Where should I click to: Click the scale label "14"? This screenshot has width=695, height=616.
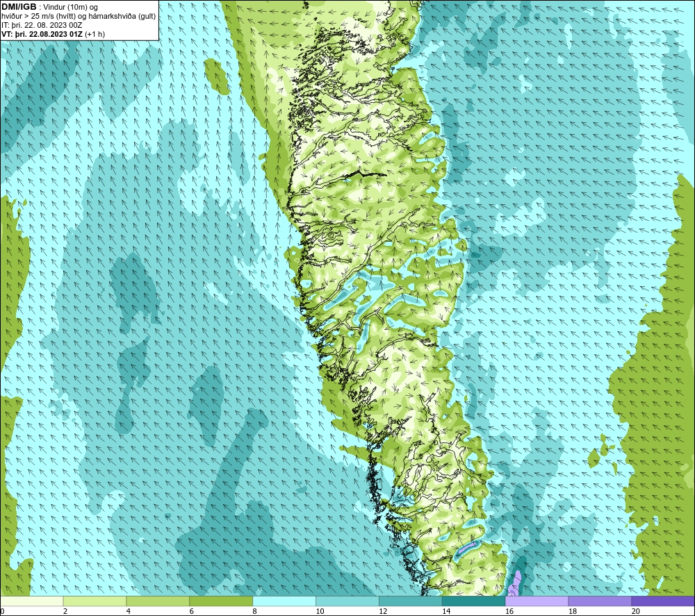(x=446, y=611)
